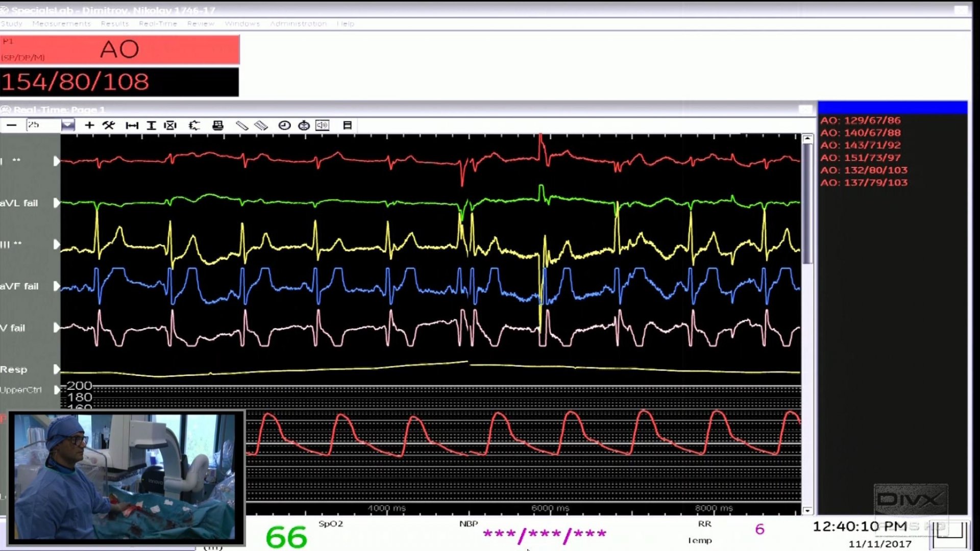980x551 pixels.
Task: Click the AO pressure channel label
Action: 119,49
